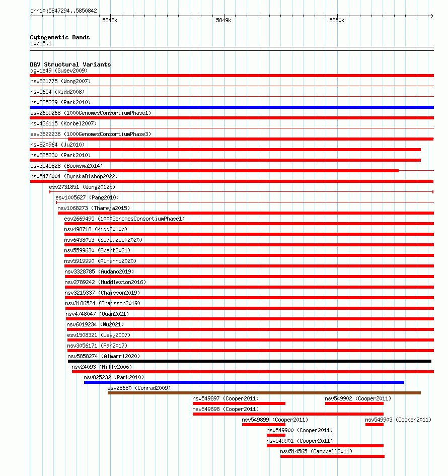Click nsv4748047 (Quan2021) label
This screenshot has width=448, height=476.
[x=97, y=314]
